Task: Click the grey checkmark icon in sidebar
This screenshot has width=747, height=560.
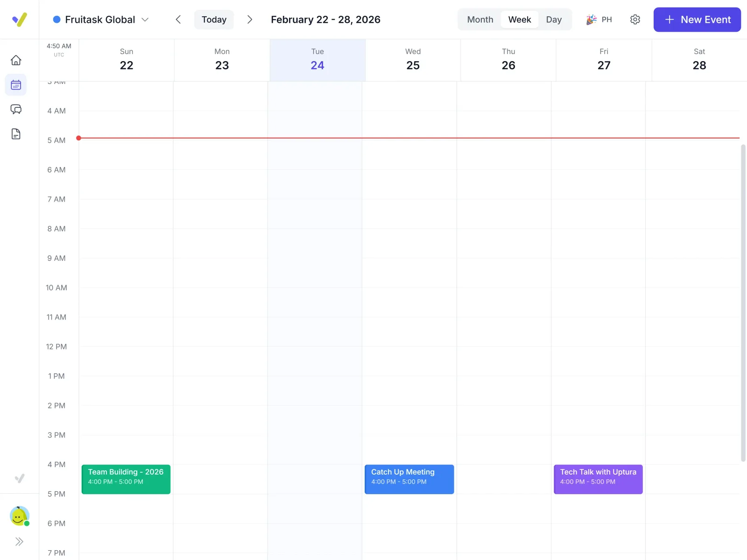Action: tap(19, 478)
